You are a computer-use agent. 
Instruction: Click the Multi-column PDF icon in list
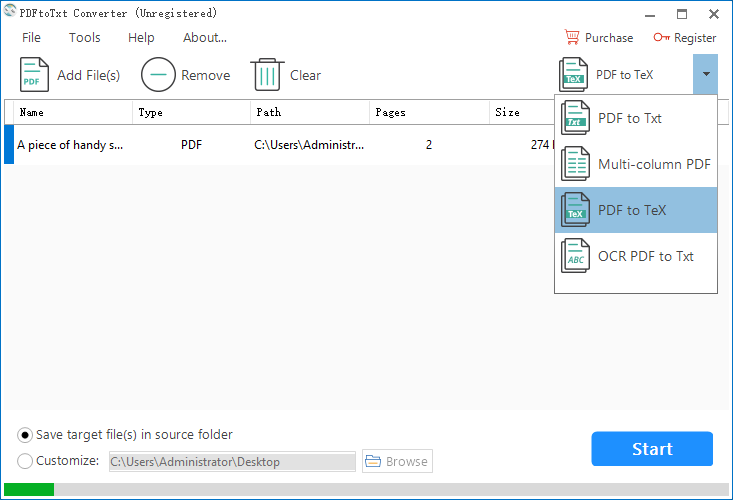point(575,164)
